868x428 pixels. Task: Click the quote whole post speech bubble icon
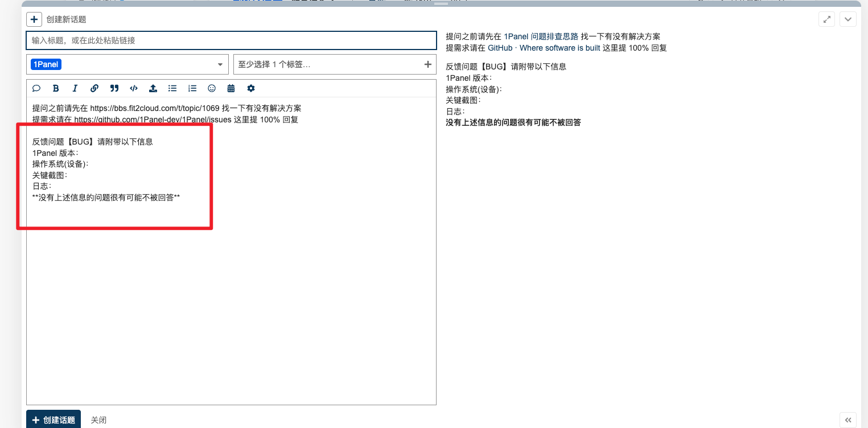tap(36, 88)
